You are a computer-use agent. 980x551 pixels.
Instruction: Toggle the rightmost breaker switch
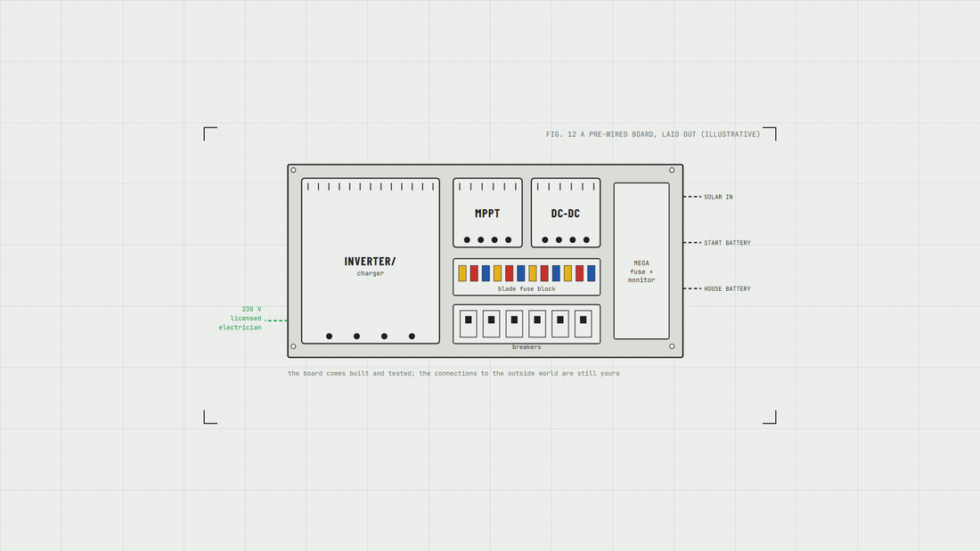(584, 324)
